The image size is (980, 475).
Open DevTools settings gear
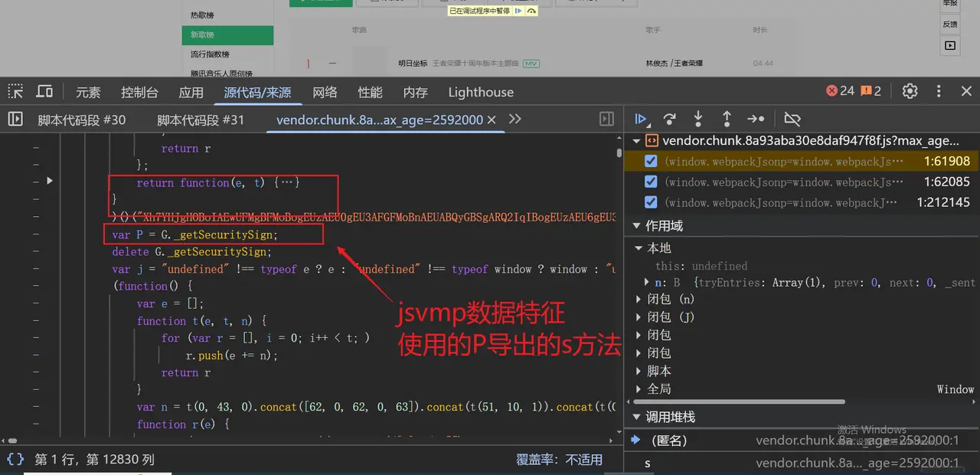tap(910, 91)
